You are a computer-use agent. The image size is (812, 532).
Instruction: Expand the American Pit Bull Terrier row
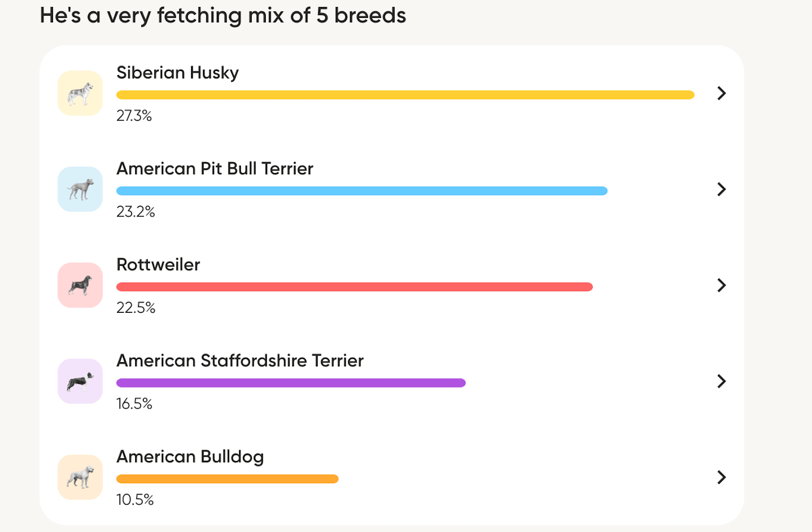(721, 189)
